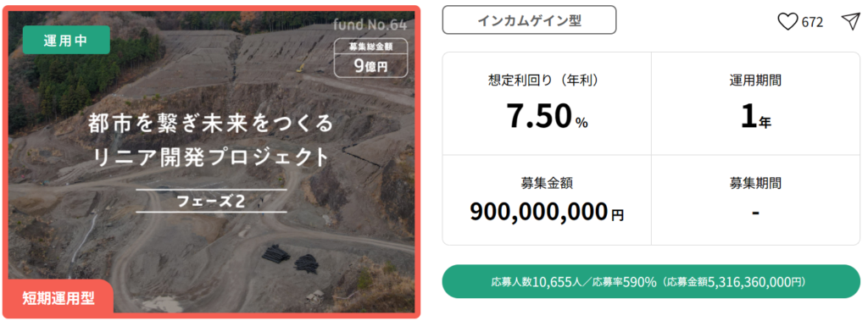Click the paper plane share icon
This screenshot has width=868, height=321.
pyautogui.click(x=849, y=21)
